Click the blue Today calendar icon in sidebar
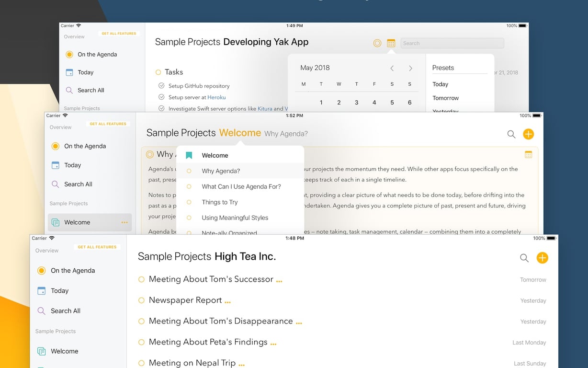Viewport: 588px width, 368px height. [41, 291]
